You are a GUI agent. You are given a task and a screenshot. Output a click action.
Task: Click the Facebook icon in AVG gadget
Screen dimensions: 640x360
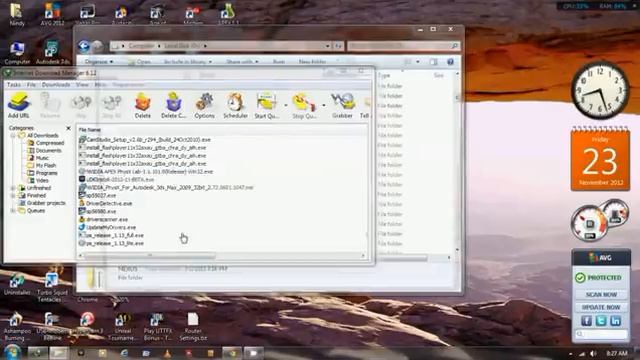(x=586, y=321)
